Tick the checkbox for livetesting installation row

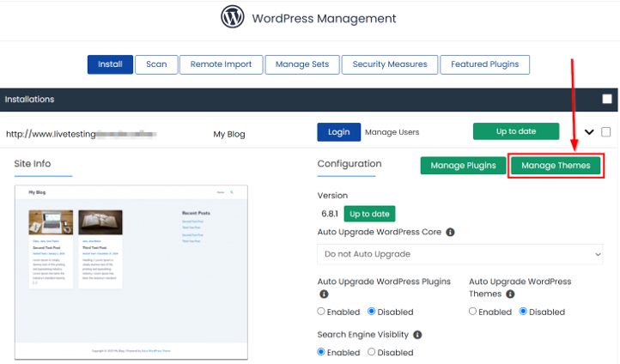(x=605, y=132)
